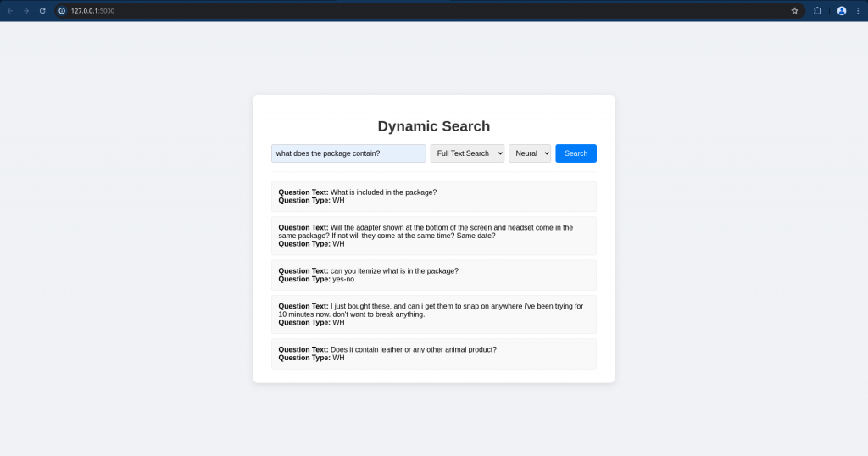Click the adapter and headset question result
Viewport: 868px width, 456px height.
pos(433,236)
